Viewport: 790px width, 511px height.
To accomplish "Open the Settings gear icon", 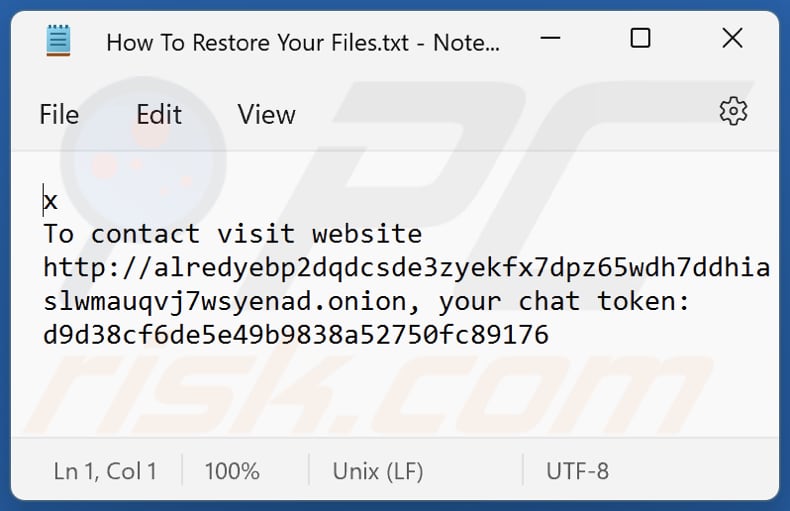I will click(x=733, y=112).
